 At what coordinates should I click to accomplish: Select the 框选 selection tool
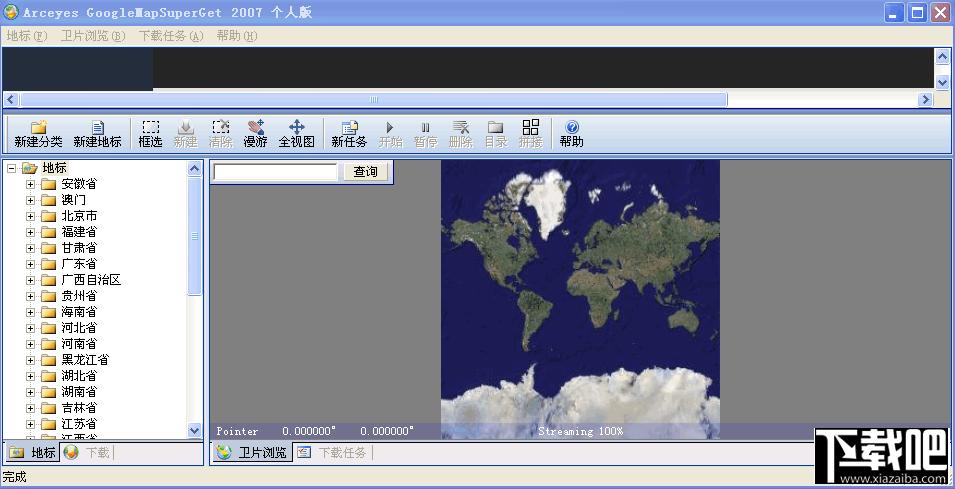[x=150, y=134]
